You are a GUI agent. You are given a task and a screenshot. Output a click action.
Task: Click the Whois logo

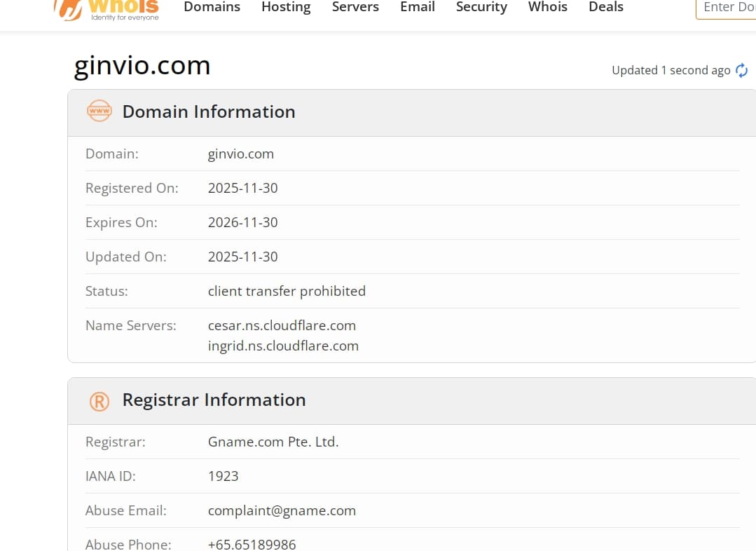coord(106,10)
